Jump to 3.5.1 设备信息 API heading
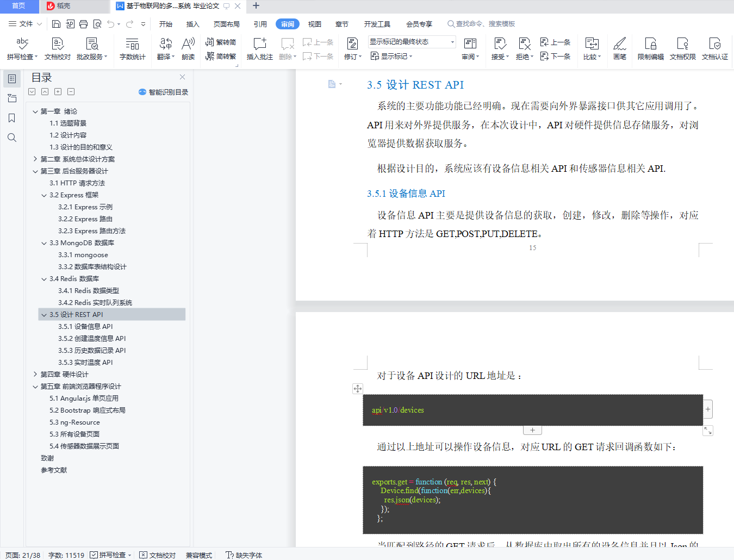The width and height of the screenshot is (734, 560). coord(85,327)
